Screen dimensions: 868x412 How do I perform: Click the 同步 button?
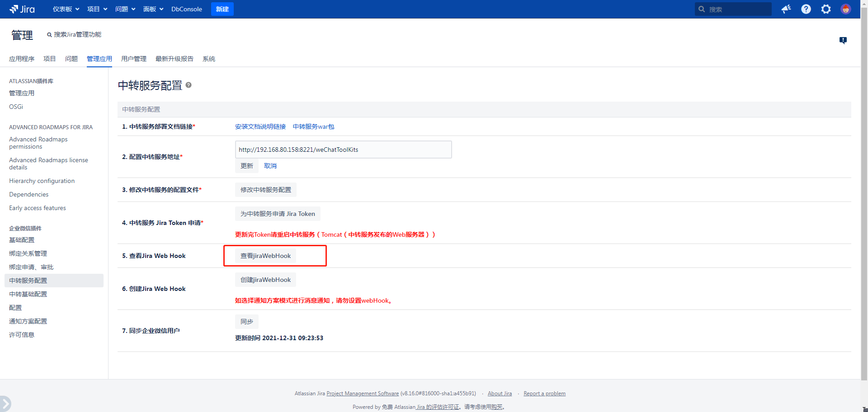(x=246, y=322)
